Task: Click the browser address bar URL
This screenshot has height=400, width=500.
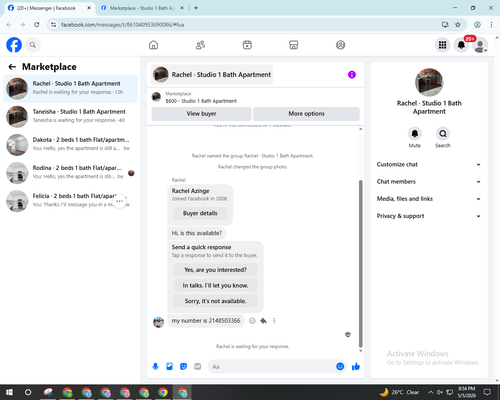Action: tap(122, 25)
